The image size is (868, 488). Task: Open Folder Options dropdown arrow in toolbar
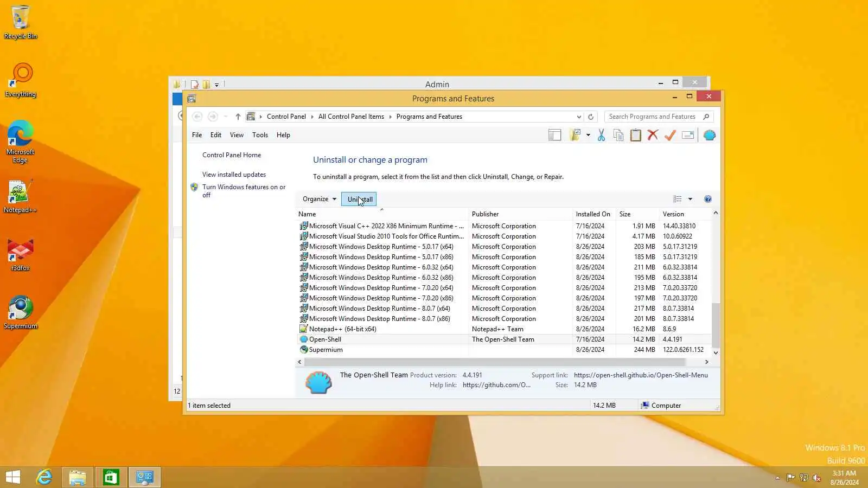[x=588, y=136]
